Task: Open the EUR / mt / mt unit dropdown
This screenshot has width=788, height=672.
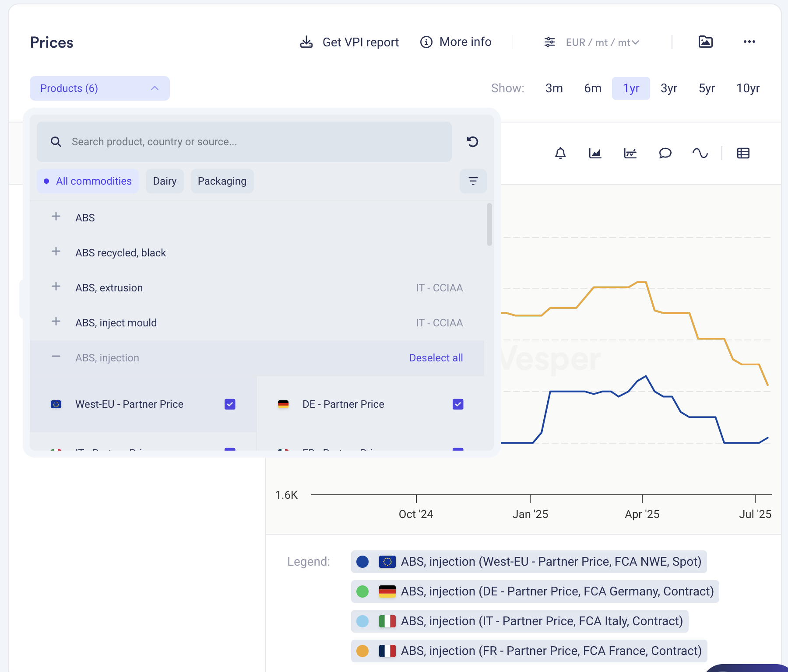Action: (602, 42)
